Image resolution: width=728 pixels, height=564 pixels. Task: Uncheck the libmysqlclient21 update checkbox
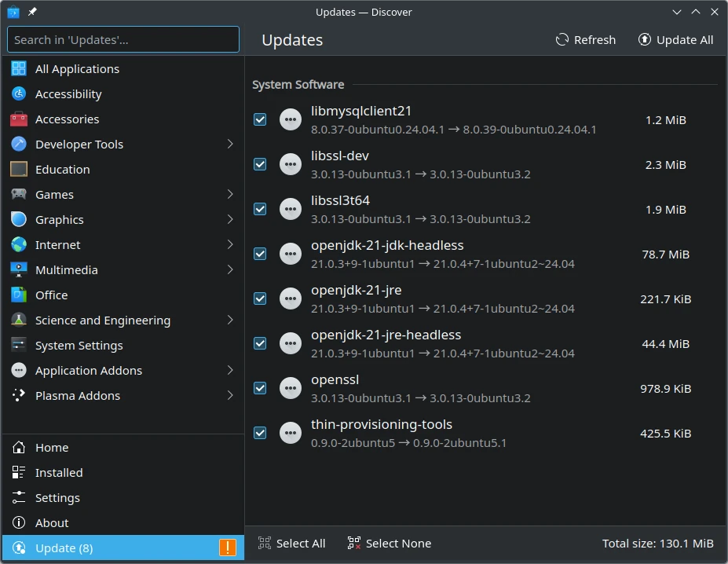point(260,119)
